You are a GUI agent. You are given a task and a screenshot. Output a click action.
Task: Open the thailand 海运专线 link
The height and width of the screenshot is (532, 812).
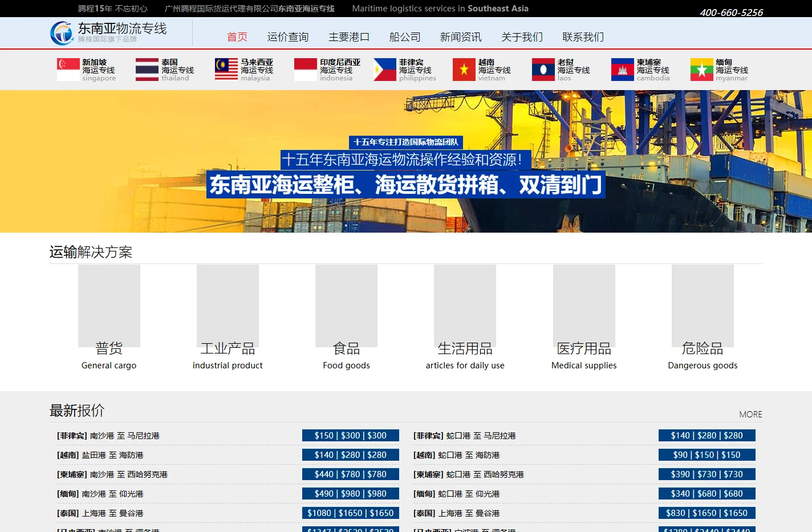click(177, 70)
